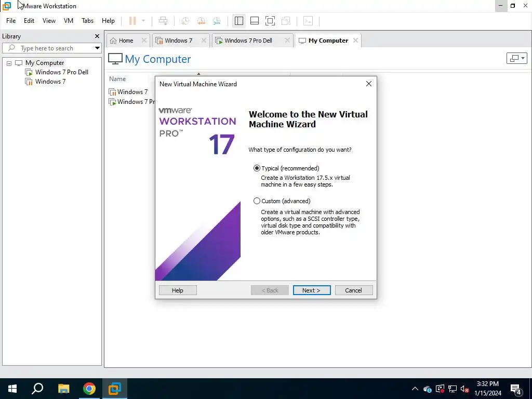This screenshot has height=399, width=532.
Task: Take a snapshot using toolbar icon
Action: point(185,21)
